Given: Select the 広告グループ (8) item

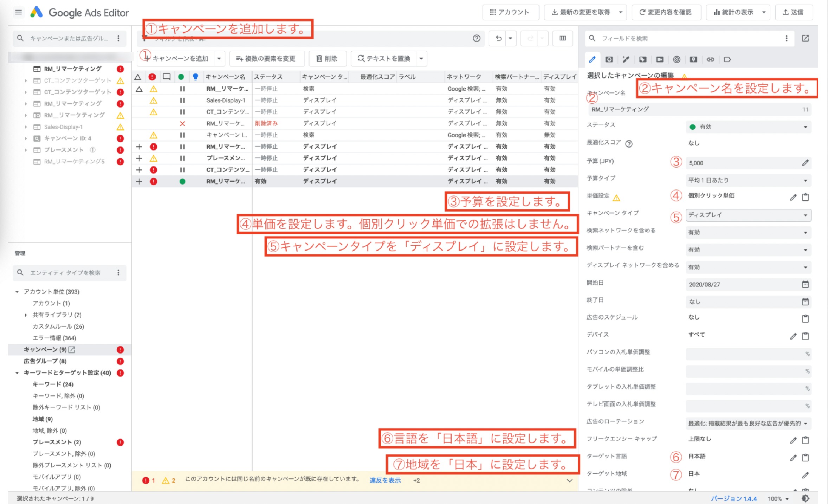Looking at the screenshot, I should click(45, 361).
